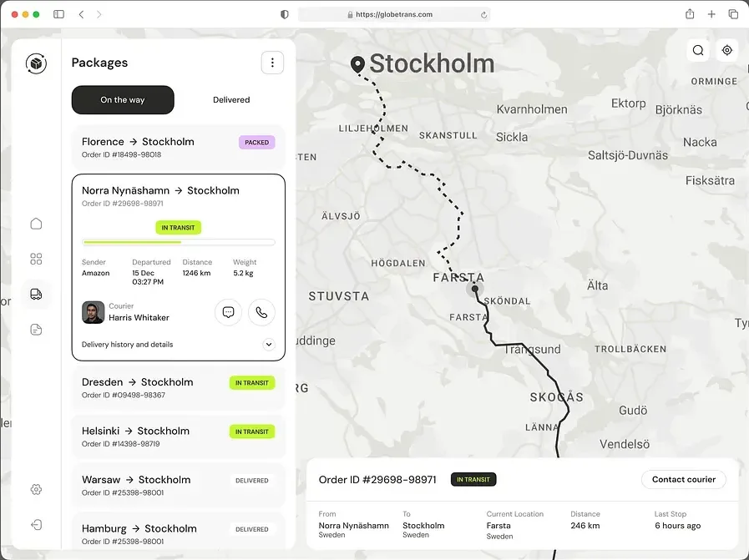749x560 pixels.
Task: Click the Sender value Amazon
Action: pos(95,273)
